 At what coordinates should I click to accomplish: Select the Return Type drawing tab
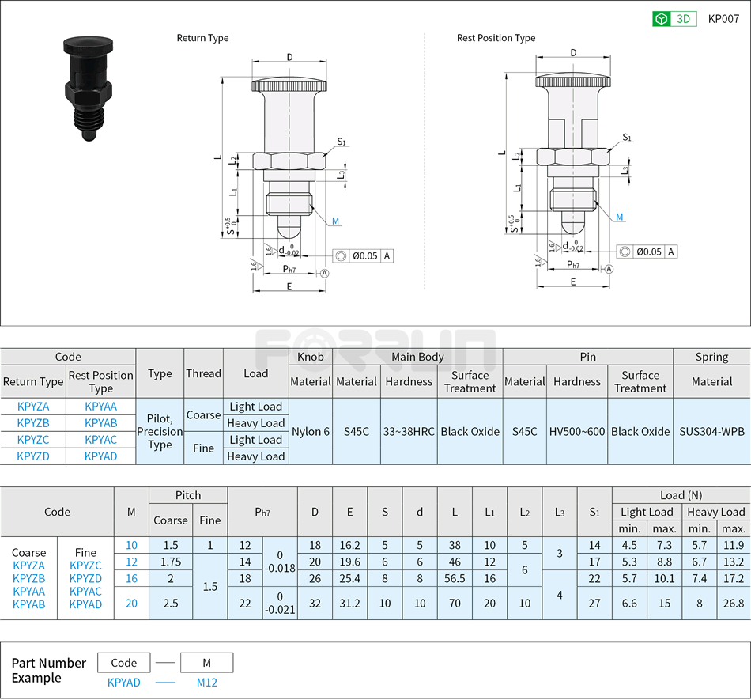coord(202,38)
